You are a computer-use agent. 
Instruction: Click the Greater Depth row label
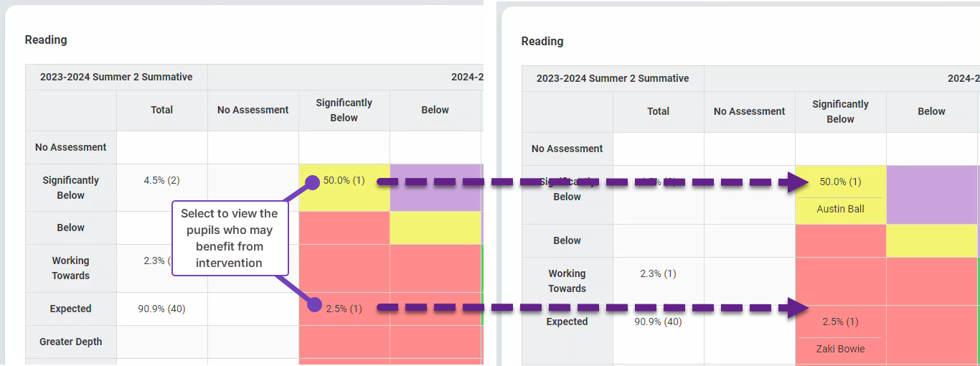(x=70, y=342)
